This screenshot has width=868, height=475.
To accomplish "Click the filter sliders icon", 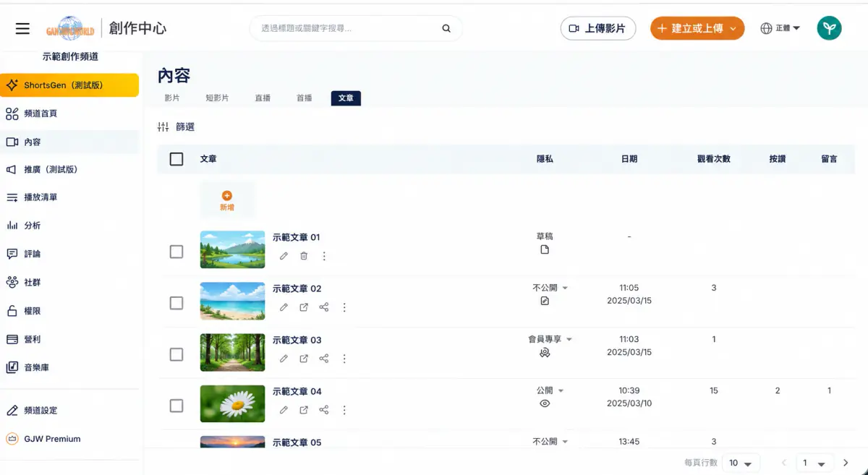I will [x=163, y=127].
